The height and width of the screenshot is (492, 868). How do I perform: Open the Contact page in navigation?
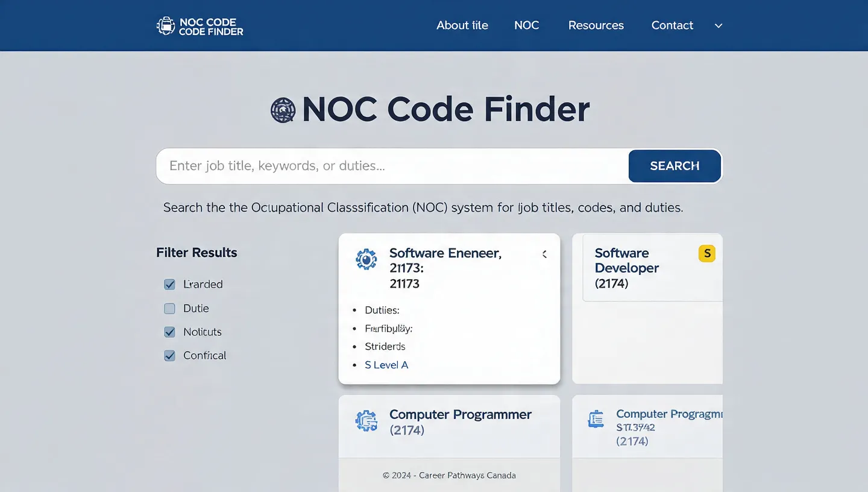tap(672, 25)
